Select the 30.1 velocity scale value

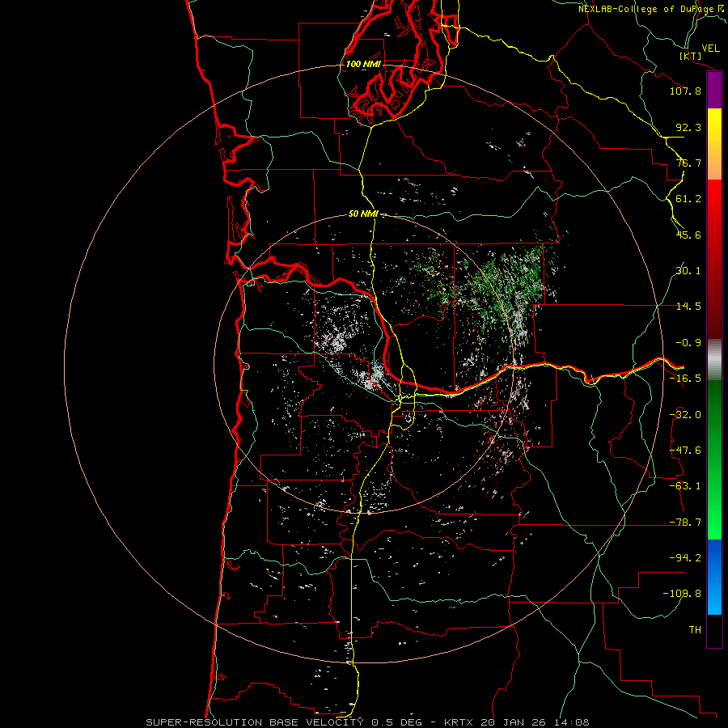688,271
